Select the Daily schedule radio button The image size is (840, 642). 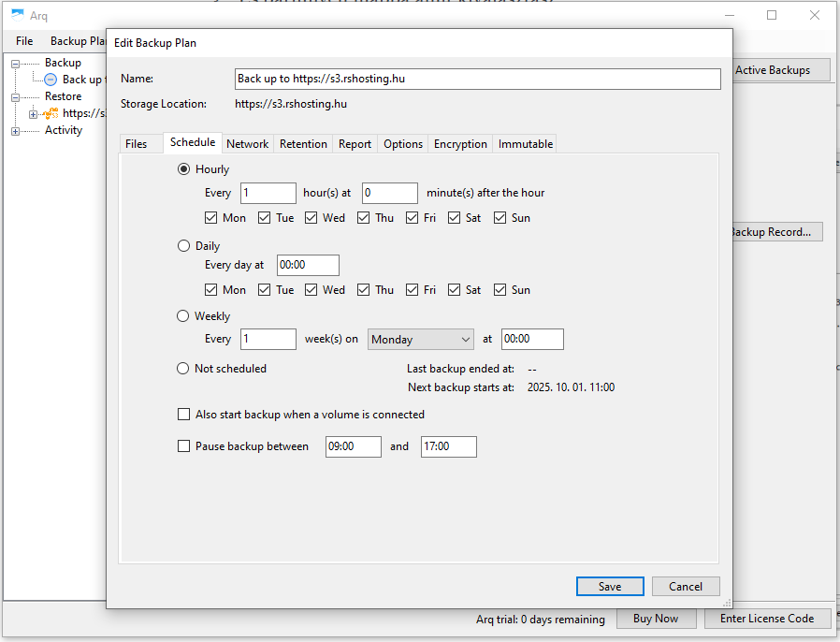pyautogui.click(x=183, y=246)
